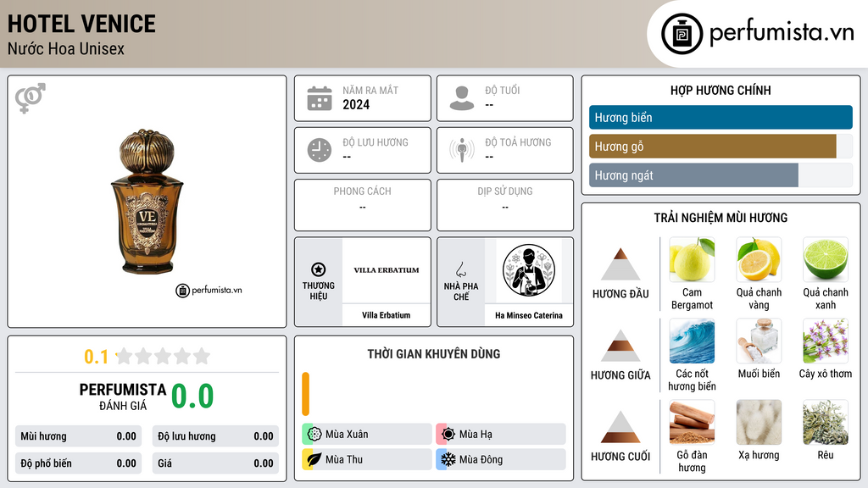Open the Ha Minseo Caterina perfumer link
Image resolution: width=868 pixels, height=488 pixels.
point(529,315)
